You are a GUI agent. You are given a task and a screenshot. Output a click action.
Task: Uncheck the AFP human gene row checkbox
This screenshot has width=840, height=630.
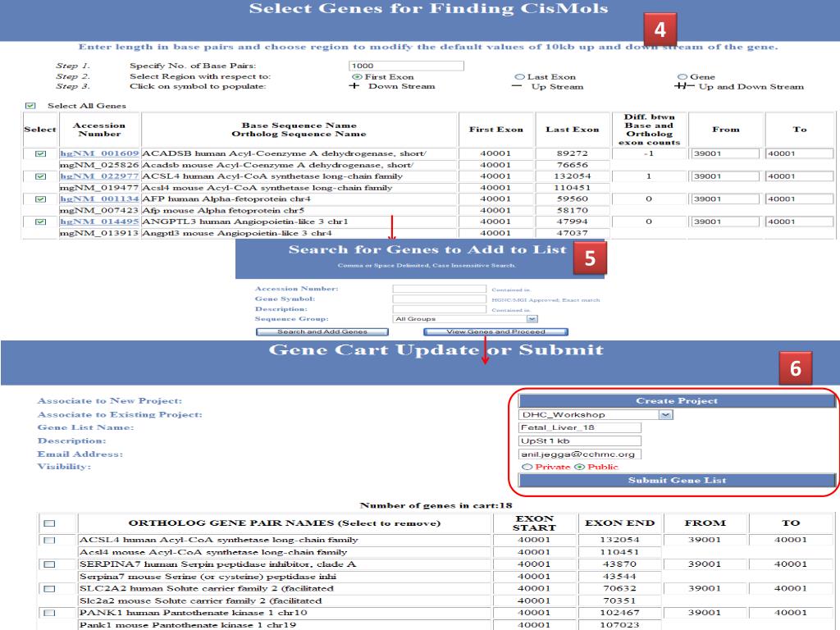pos(40,199)
